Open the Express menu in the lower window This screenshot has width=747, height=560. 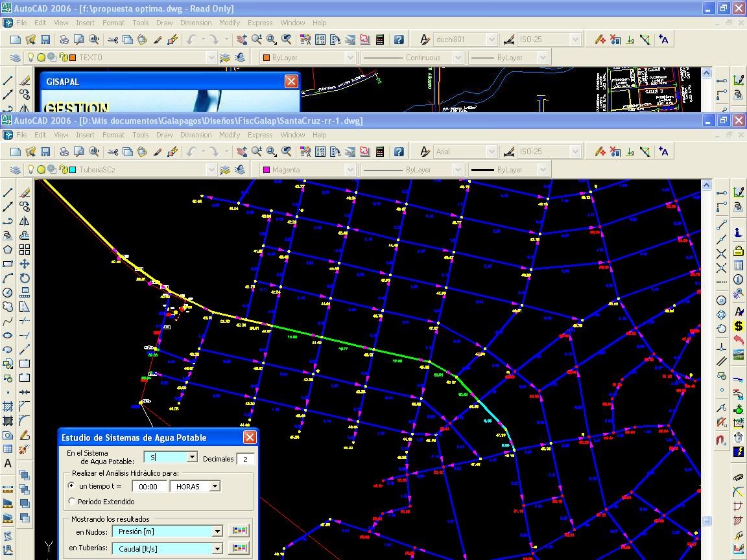(259, 135)
